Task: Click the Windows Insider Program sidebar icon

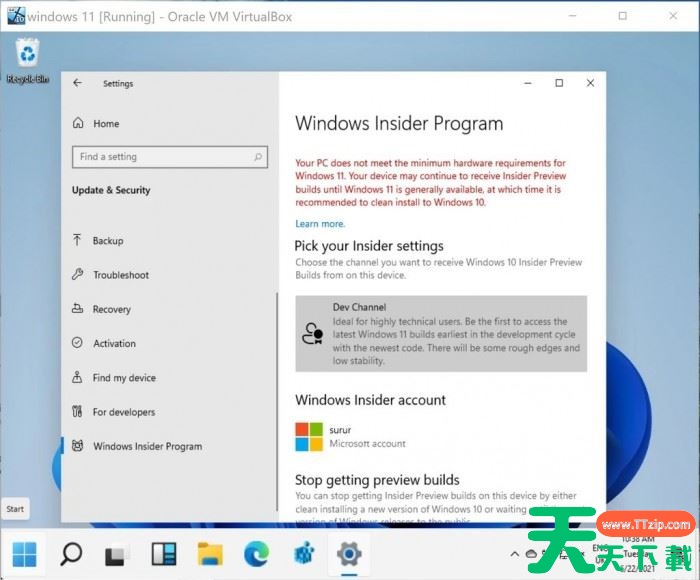Action: (x=77, y=446)
